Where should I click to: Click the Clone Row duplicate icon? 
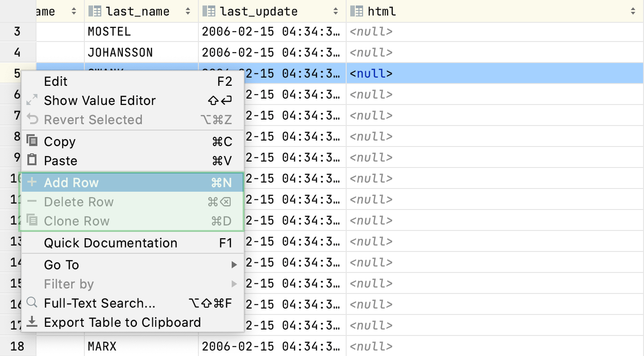[32, 220]
